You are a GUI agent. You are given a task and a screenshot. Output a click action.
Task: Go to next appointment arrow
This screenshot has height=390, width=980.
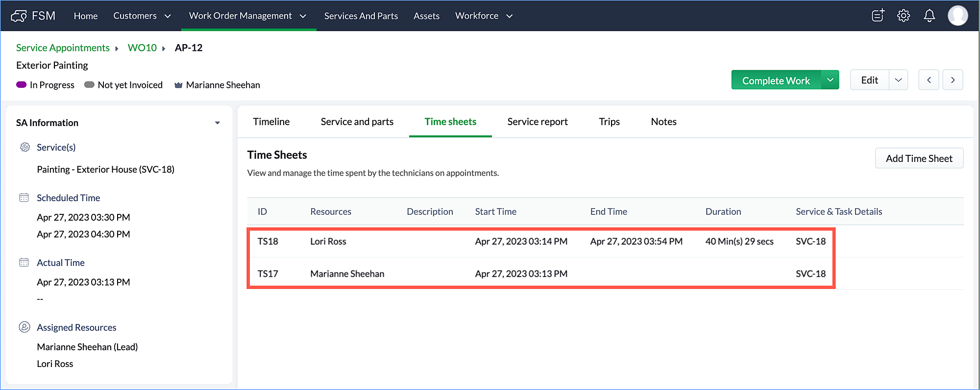953,80
